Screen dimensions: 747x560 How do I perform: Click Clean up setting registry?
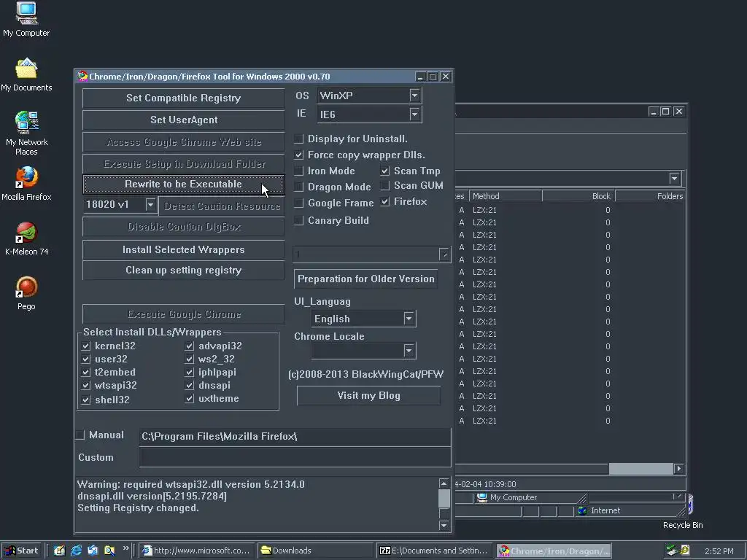pos(183,270)
